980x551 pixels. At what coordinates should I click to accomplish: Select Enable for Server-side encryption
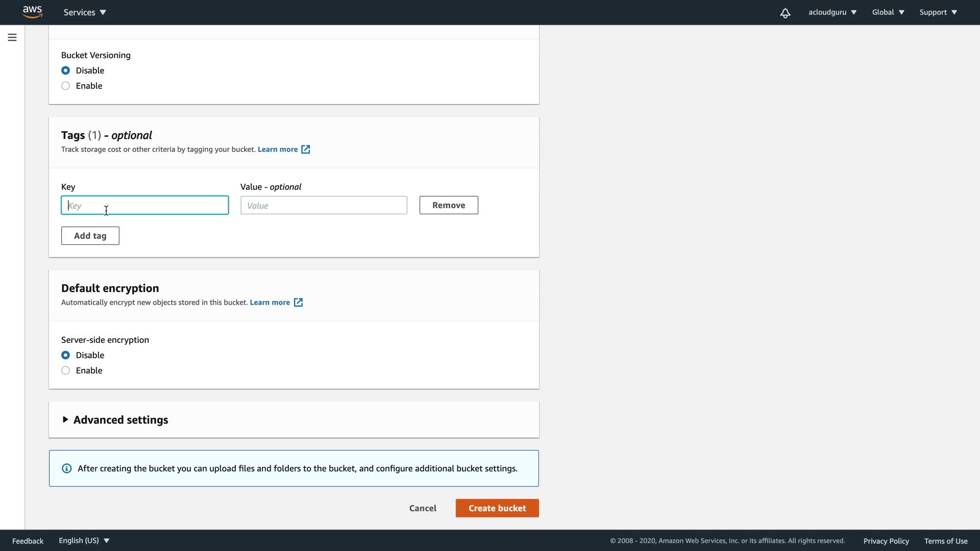pyautogui.click(x=66, y=370)
